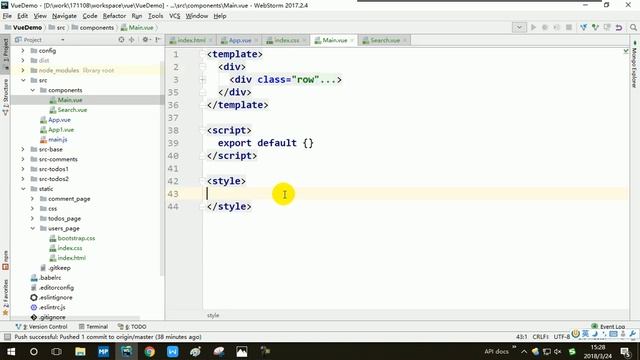640x360 pixels.
Task: Select bootstrap.css in project tree
Action: point(76,238)
